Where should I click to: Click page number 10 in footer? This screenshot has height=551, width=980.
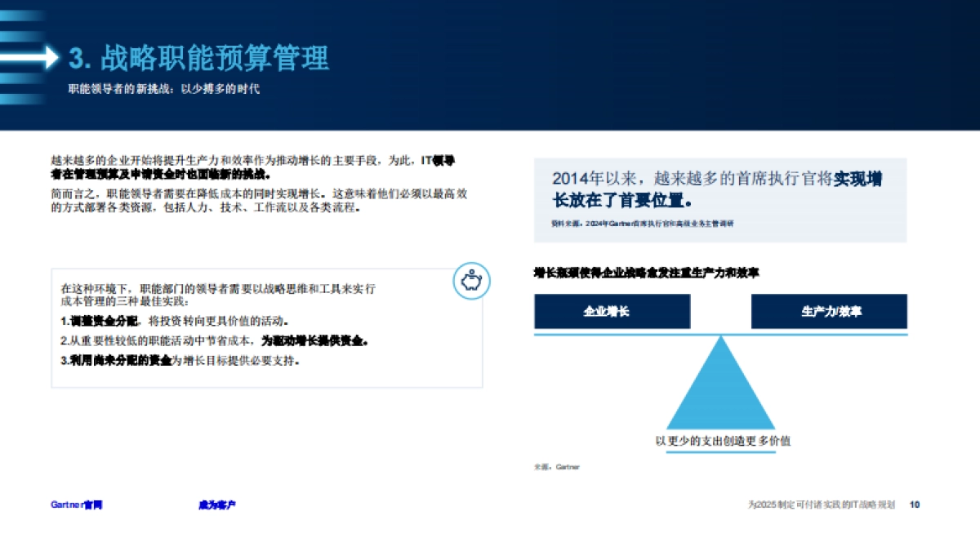[914, 504]
